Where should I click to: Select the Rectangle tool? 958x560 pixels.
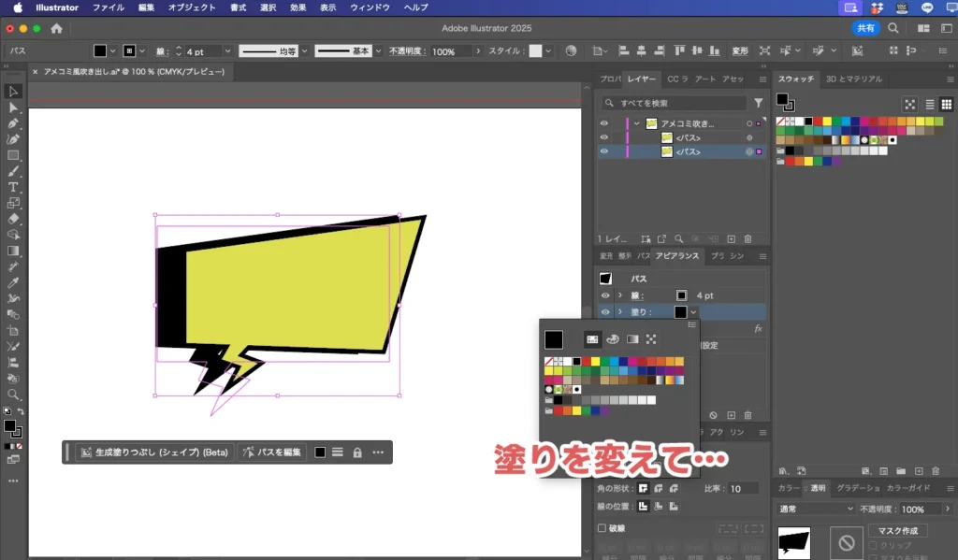click(13, 155)
